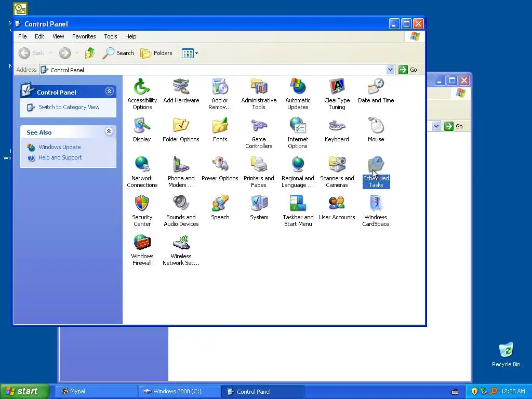
Task: Open Sounds and Audio Devices
Action: click(x=181, y=211)
